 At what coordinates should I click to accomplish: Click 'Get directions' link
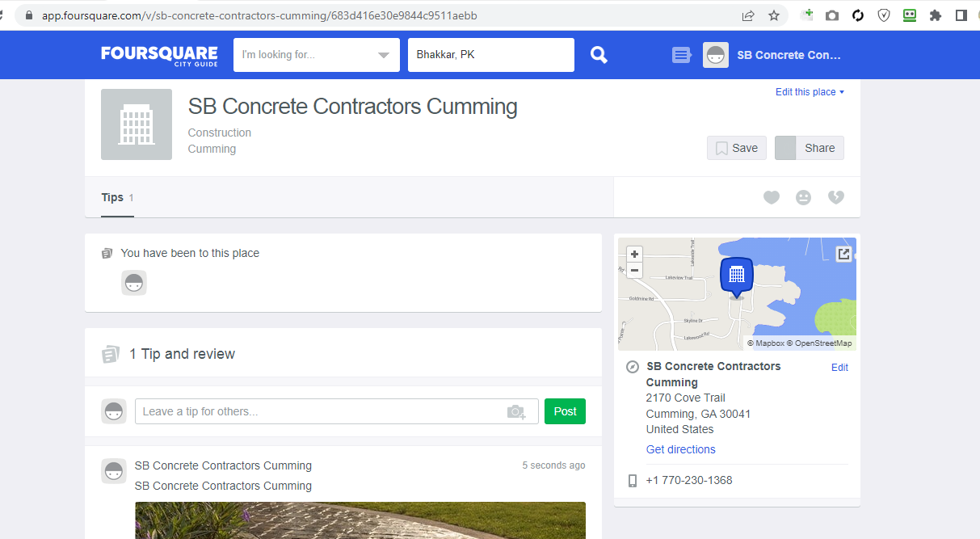(680, 449)
